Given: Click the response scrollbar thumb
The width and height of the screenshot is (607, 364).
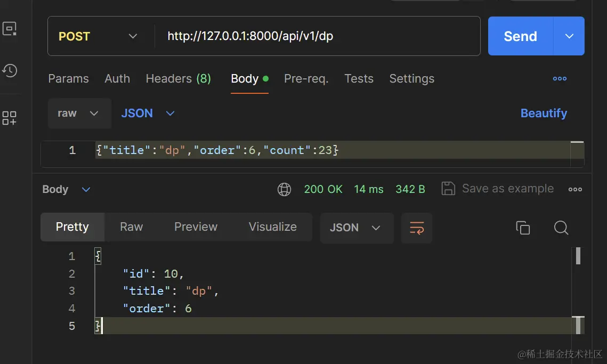Looking at the screenshot, I should coord(578,256).
